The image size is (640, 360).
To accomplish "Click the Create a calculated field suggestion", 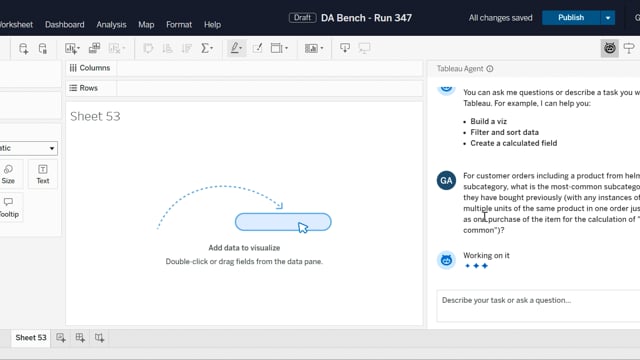I will (513, 143).
